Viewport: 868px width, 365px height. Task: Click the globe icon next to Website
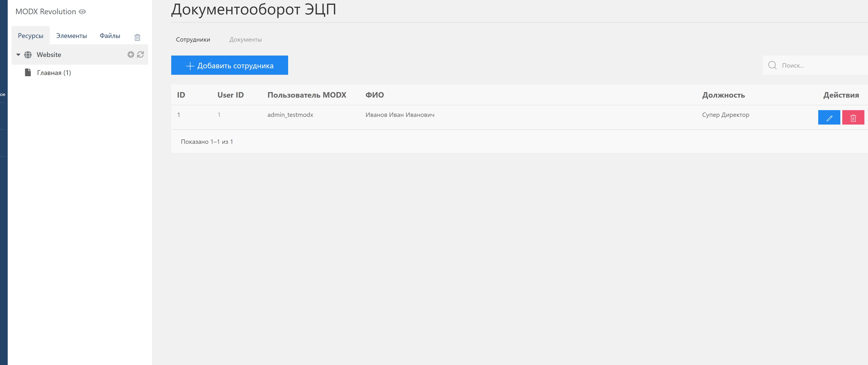[x=28, y=55]
